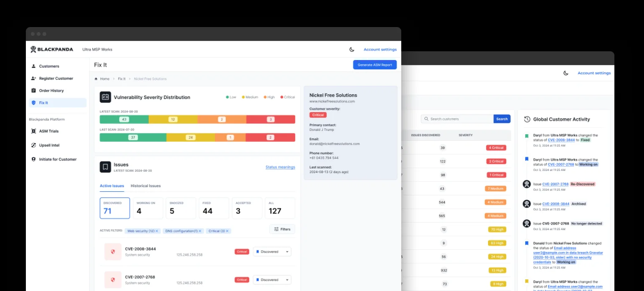The width and height of the screenshot is (644, 291).
Task: Remove the Web security (12) filter
Action: click(157, 231)
